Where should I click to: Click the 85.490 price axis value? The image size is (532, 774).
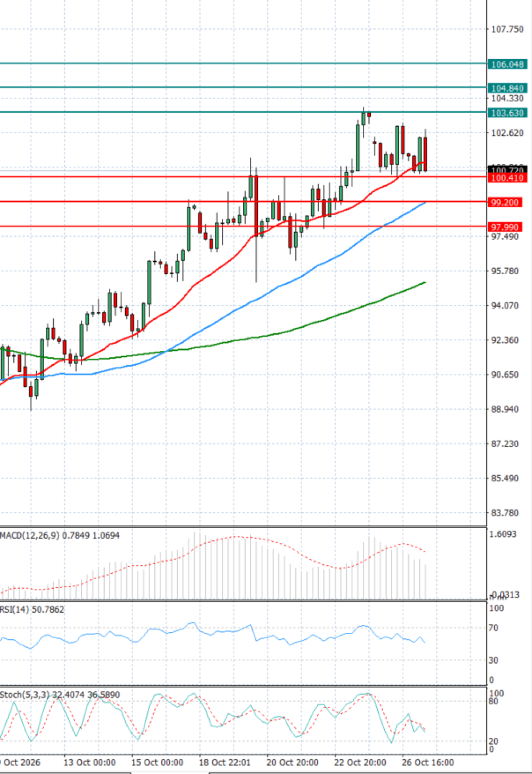pyautogui.click(x=504, y=478)
